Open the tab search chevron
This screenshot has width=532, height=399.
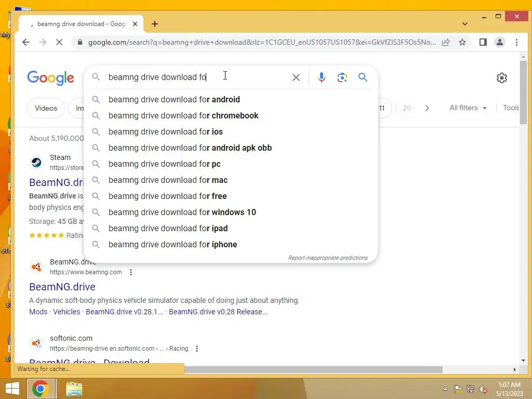click(x=465, y=24)
